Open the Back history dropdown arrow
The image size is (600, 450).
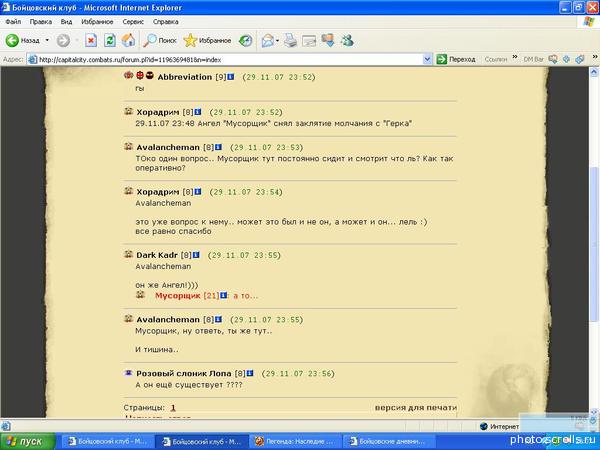(47, 41)
